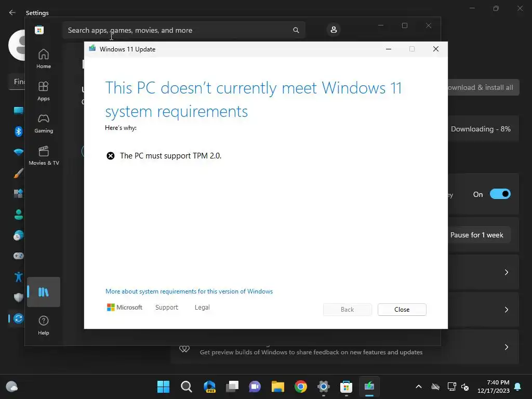The width and height of the screenshot is (532, 399).
Task: Click the search magnifier in Store search bar
Action: [x=296, y=30]
